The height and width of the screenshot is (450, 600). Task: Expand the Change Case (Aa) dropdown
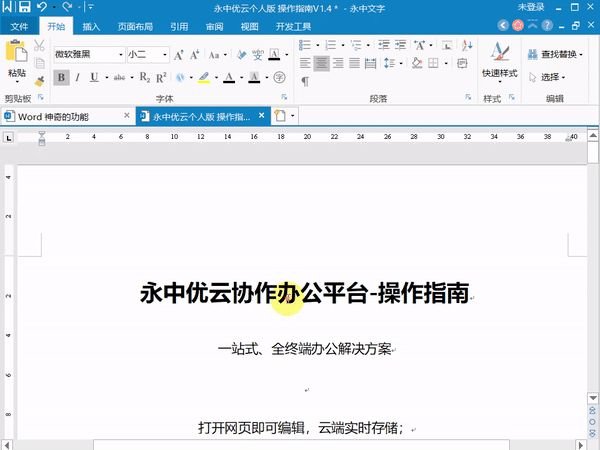tap(225, 55)
